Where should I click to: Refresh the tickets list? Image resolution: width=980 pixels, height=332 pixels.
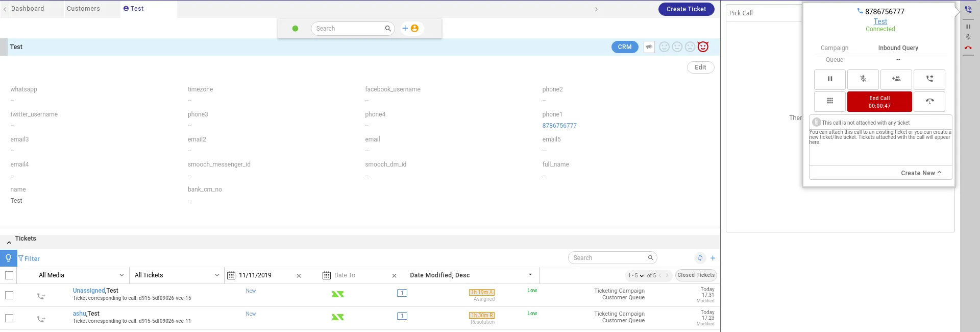700,258
